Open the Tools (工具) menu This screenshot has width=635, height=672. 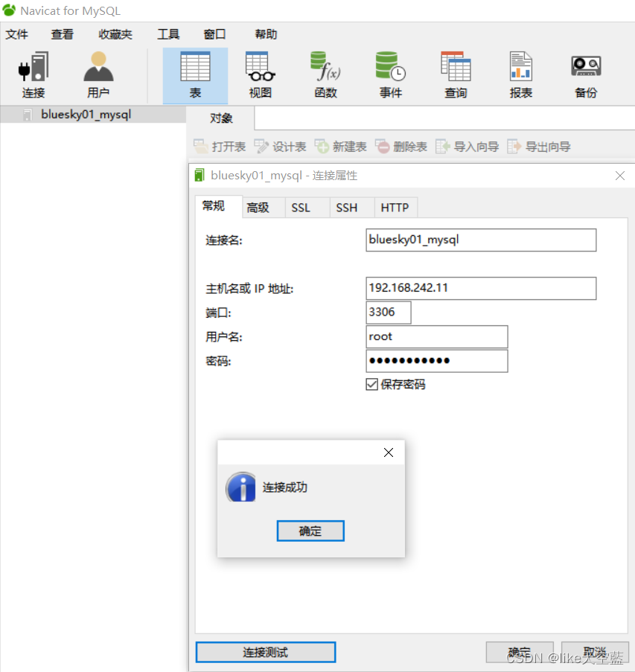click(168, 34)
